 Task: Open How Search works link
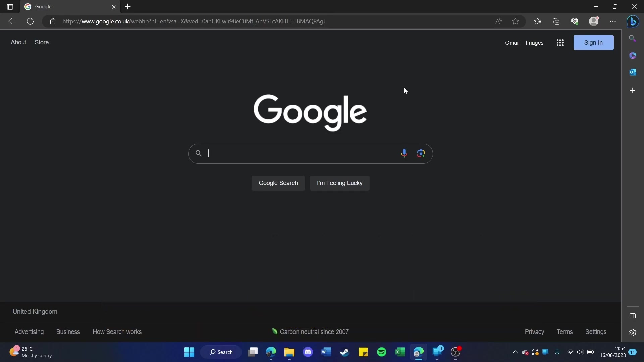pos(117,332)
